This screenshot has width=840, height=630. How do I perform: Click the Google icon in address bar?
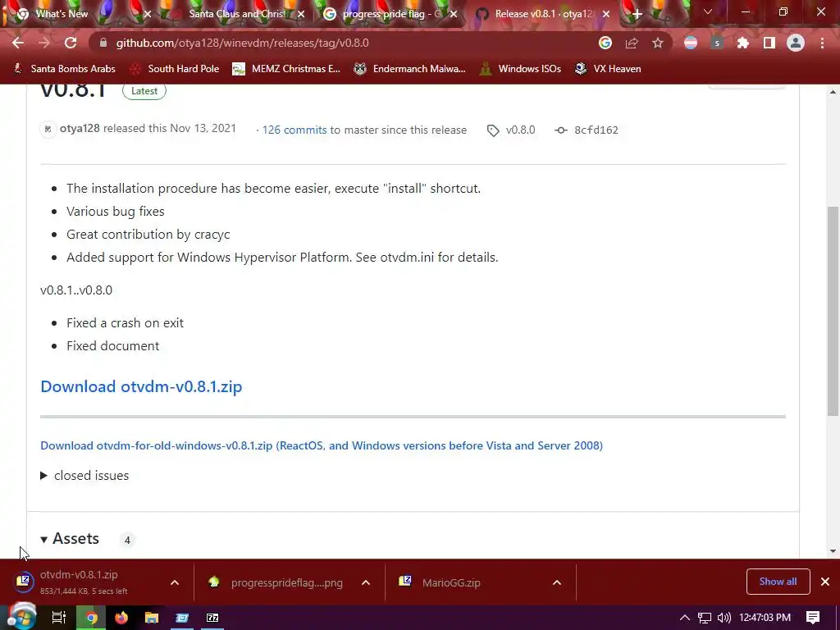(x=605, y=43)
